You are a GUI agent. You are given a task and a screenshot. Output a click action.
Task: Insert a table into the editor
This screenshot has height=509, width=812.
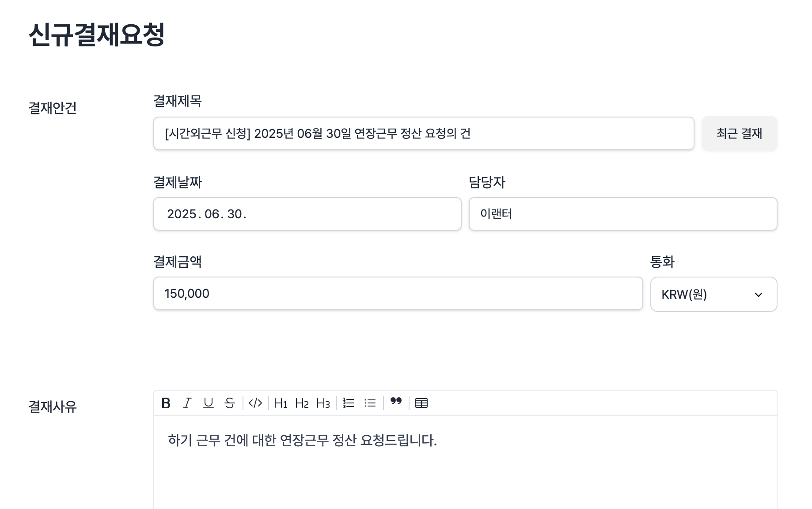point(421,403)
